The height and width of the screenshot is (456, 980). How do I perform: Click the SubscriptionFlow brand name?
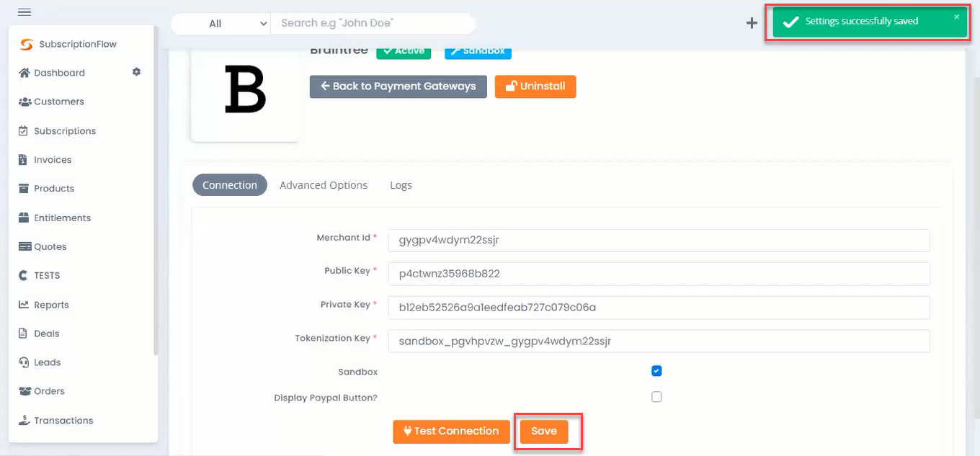78,44
